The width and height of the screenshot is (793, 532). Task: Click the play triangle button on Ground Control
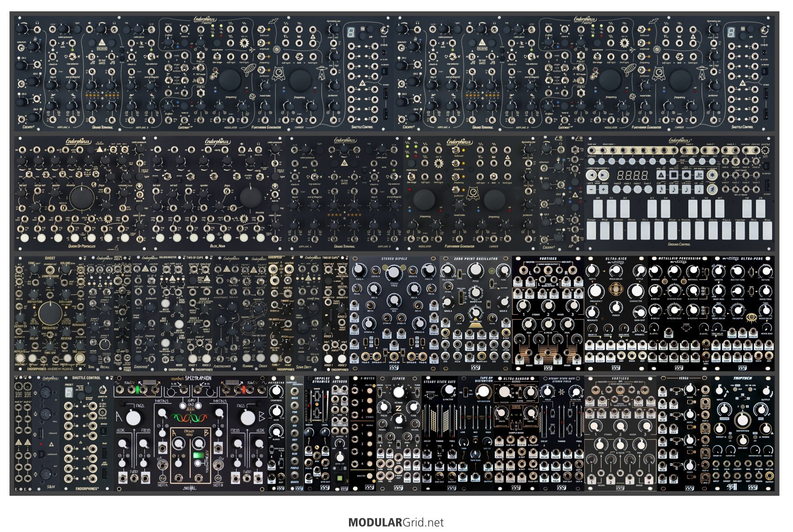661,175
